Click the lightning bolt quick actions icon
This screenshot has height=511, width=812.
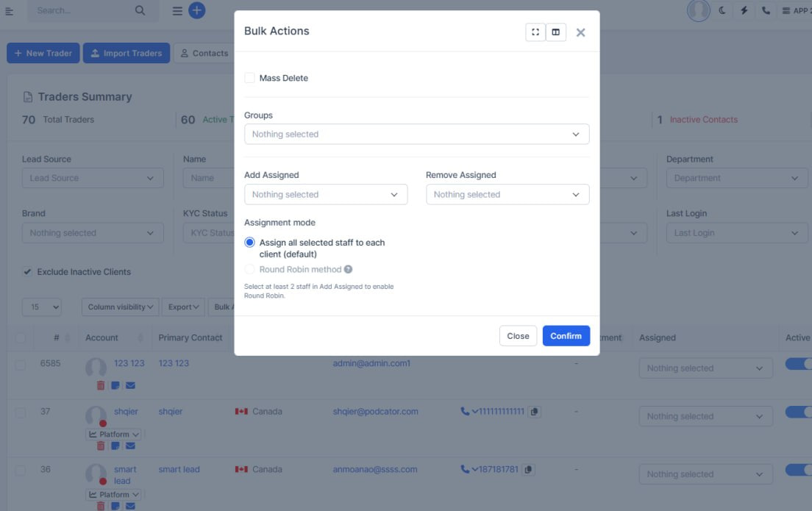click(744, 10)
